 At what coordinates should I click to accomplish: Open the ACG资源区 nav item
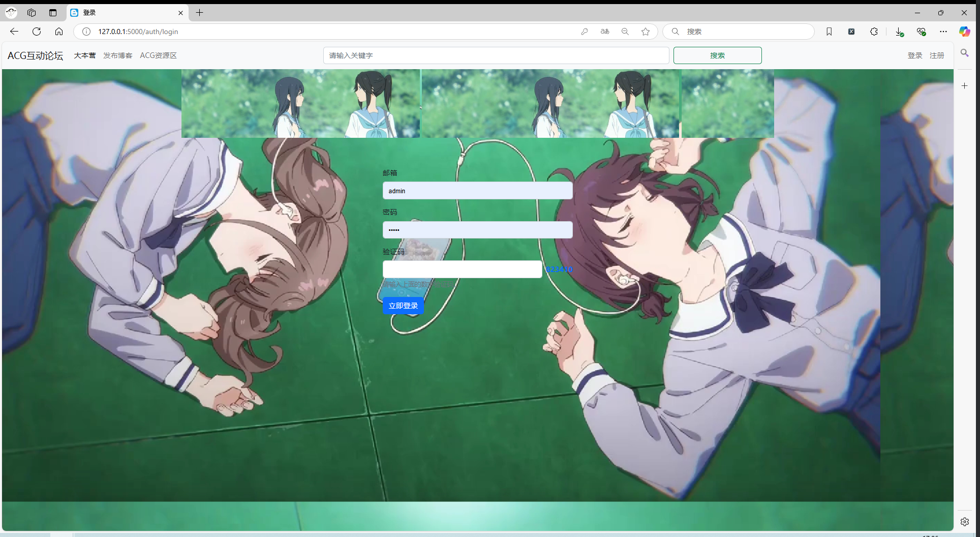[x=158, y=55]
